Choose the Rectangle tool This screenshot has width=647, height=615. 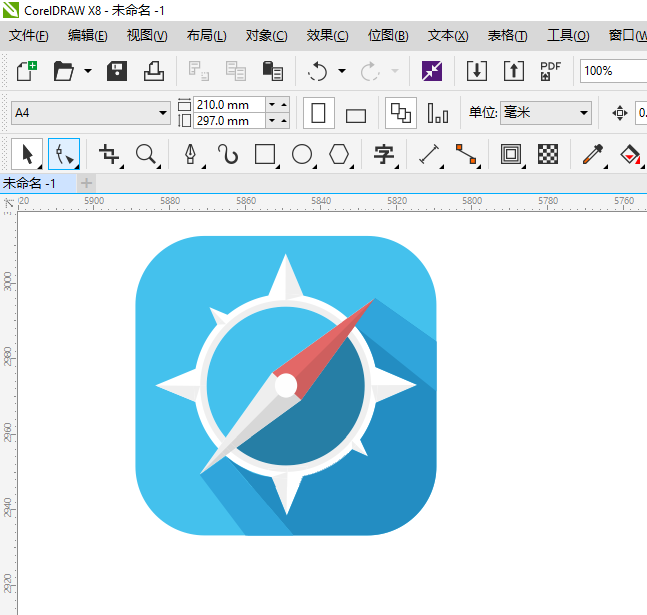[x=265, y=154]
